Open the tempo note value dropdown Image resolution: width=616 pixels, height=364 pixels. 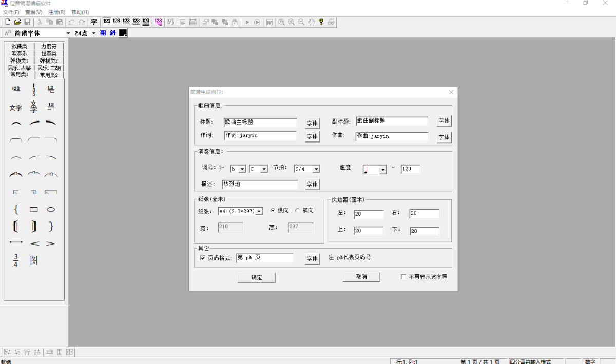click(x=382, y=170)
